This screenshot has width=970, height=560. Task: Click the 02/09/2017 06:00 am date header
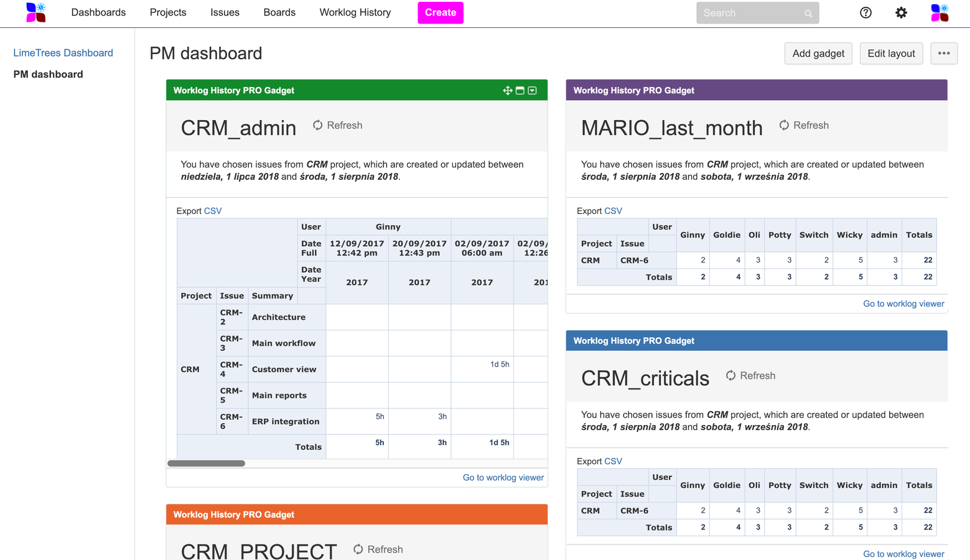tap(482, 248)
